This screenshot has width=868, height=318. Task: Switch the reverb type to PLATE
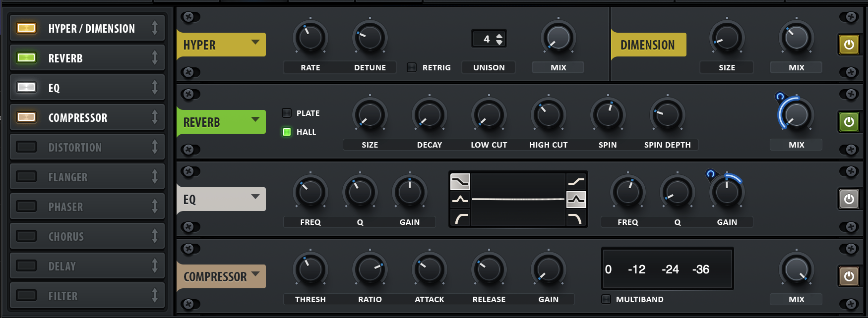[287, 113]
